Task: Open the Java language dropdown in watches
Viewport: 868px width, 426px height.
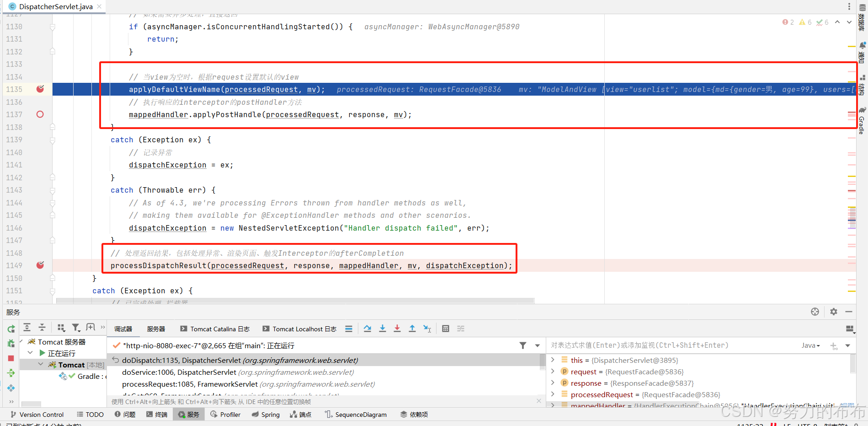Action: [811, 345]
